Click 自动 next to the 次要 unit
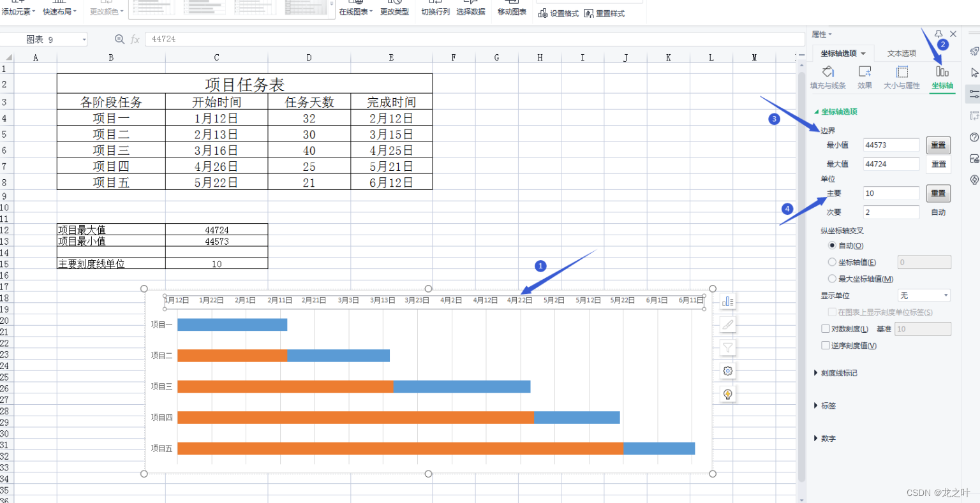This screenshot has height=503, width=980. pyautogui.click(x=939, y=212)
